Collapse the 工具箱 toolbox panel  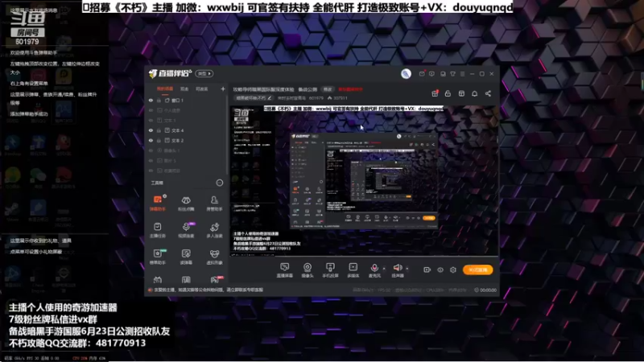coord(219,183)
